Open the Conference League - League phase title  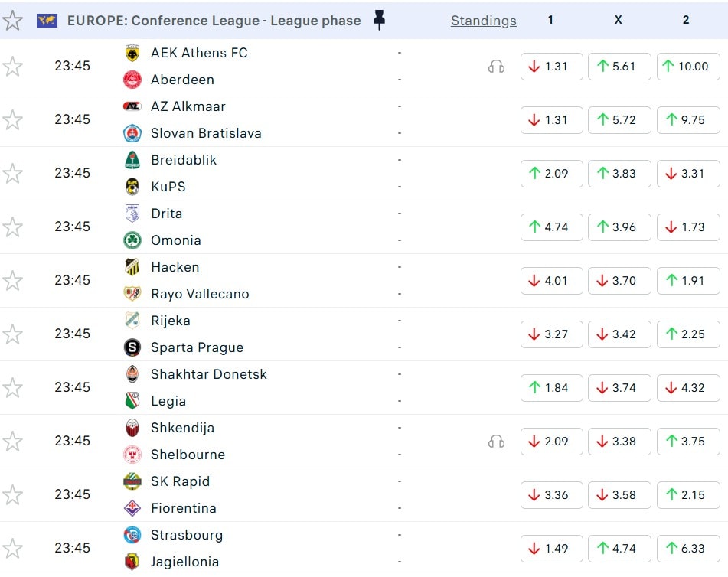coord(214,21)
